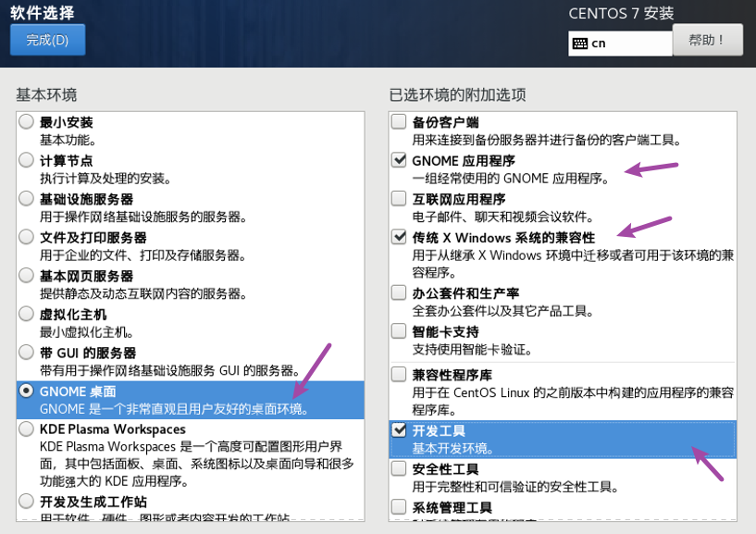Enable the 安全性工具 checkbox
This screenshot has height=534, width=756.
pos(399,468)
